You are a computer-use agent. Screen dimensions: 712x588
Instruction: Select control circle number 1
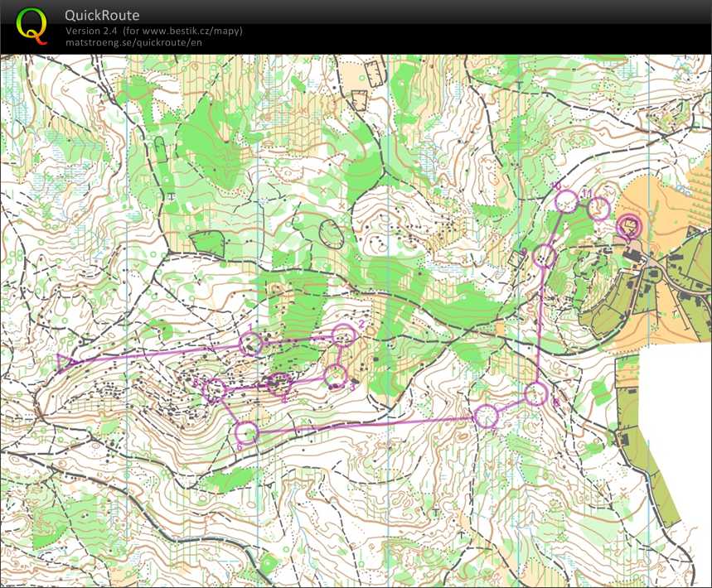click(x=251, y=344)
